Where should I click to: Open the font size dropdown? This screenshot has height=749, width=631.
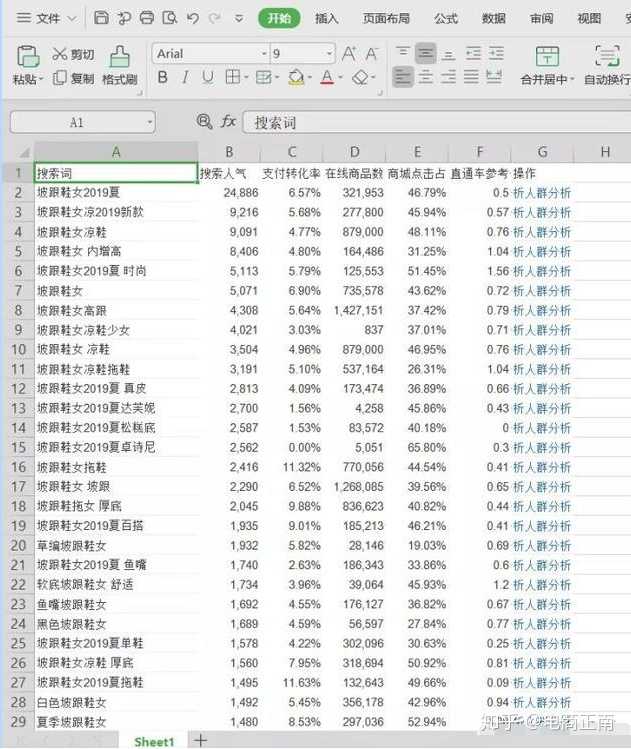tap(330, 54)
